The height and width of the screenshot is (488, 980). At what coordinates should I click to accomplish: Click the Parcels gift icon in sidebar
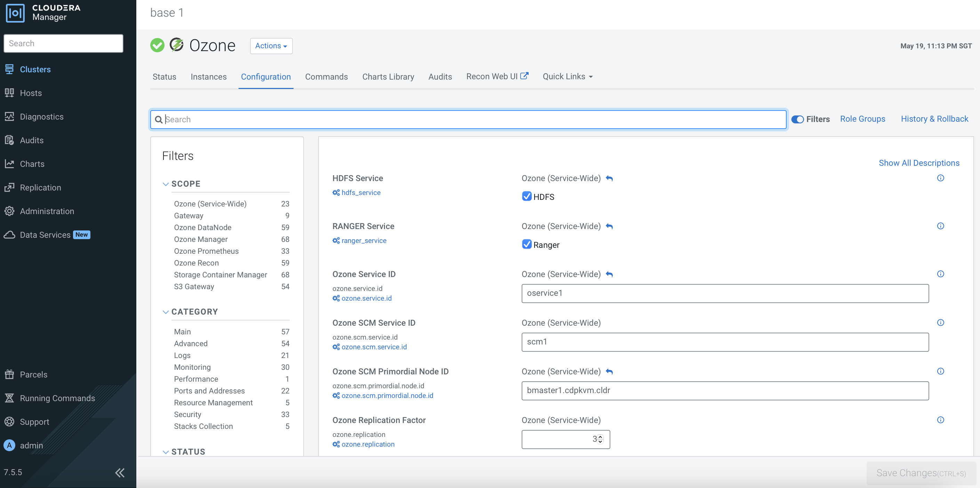9,374
